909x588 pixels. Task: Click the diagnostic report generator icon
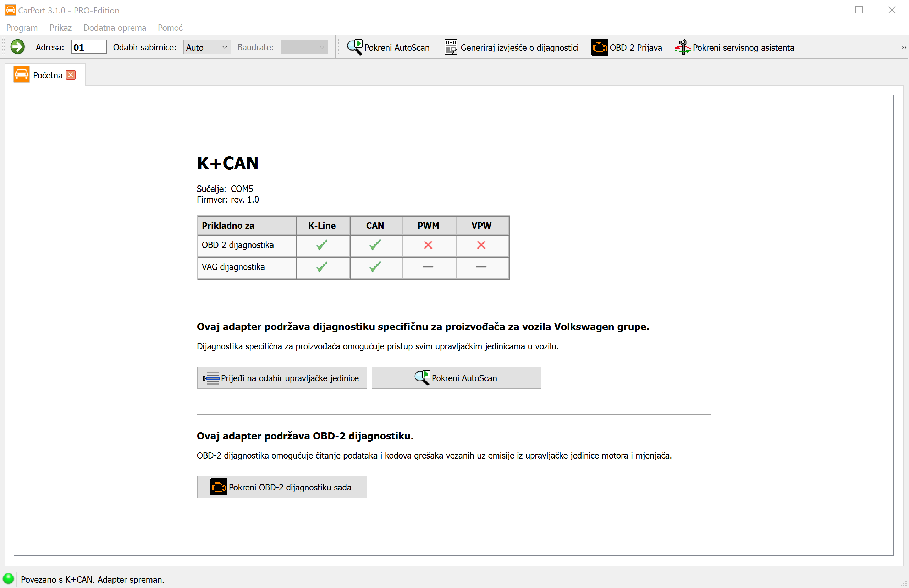[450, 47]
